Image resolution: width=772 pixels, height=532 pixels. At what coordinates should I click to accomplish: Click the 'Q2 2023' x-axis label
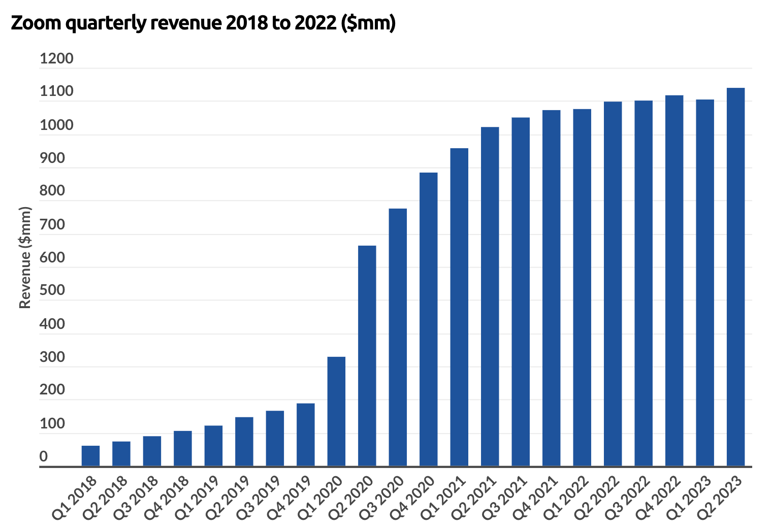(x=720, y=498)
